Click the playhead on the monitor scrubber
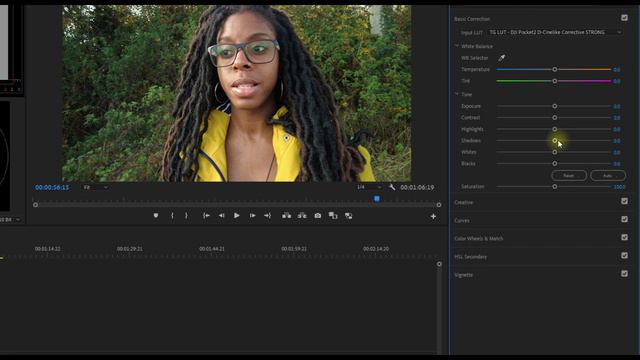This screenshot has height=360, width=640. coord(377,199)
